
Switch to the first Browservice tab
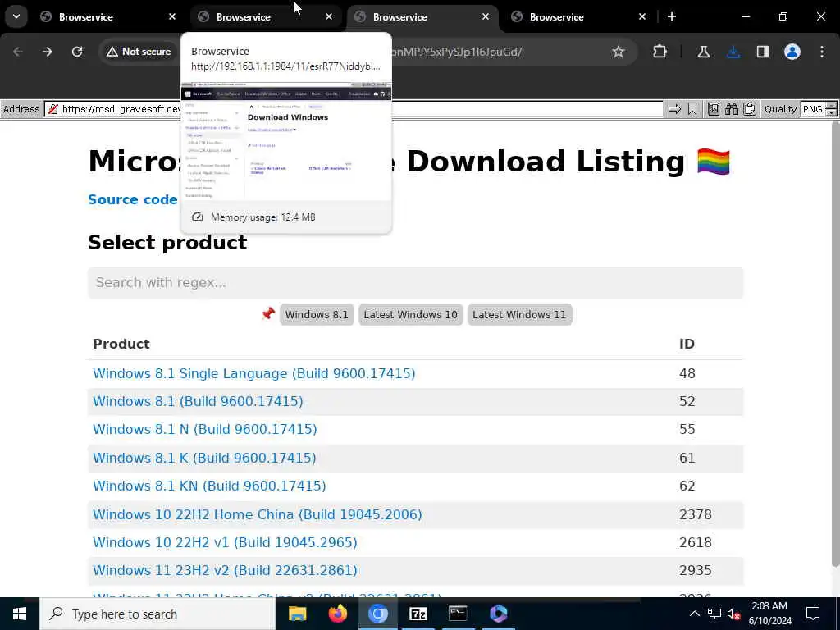107,17
